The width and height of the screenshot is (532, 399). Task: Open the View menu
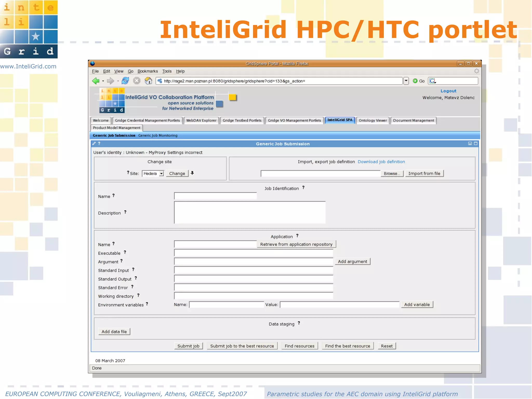click(119, 71)
